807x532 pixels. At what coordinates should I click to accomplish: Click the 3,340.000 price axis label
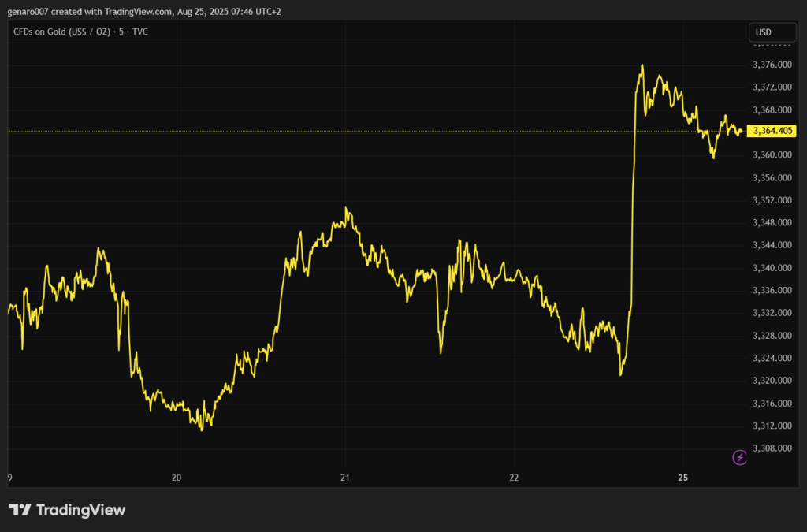click(772, 268)
